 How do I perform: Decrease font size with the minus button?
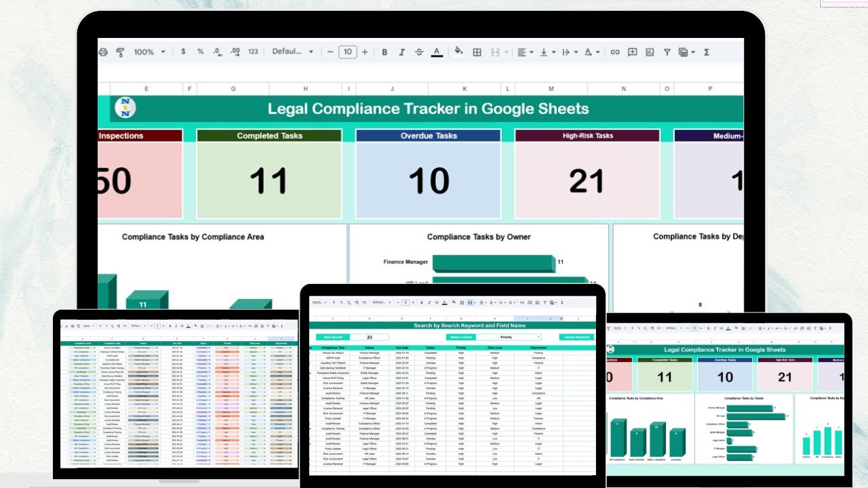330,52
